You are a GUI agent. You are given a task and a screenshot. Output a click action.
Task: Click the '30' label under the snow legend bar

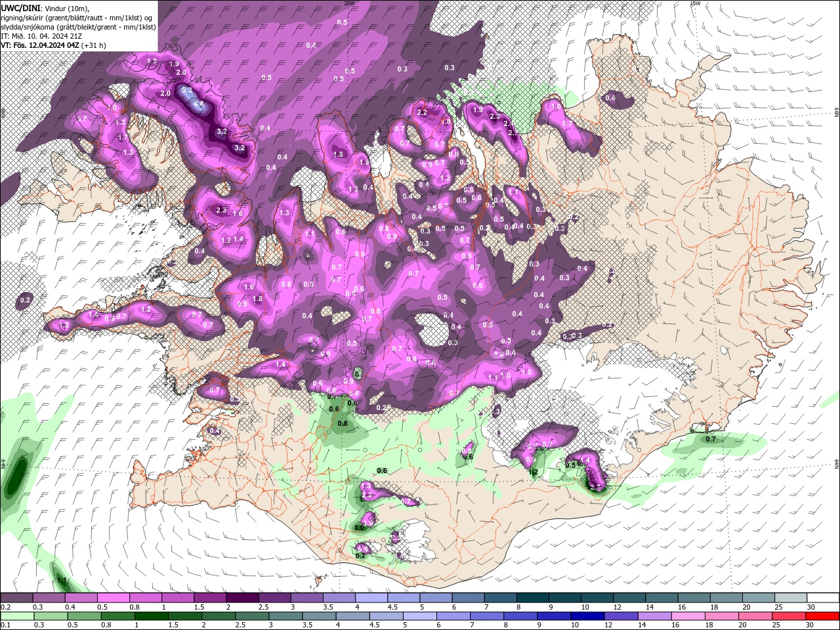click(x=811, y=607)
